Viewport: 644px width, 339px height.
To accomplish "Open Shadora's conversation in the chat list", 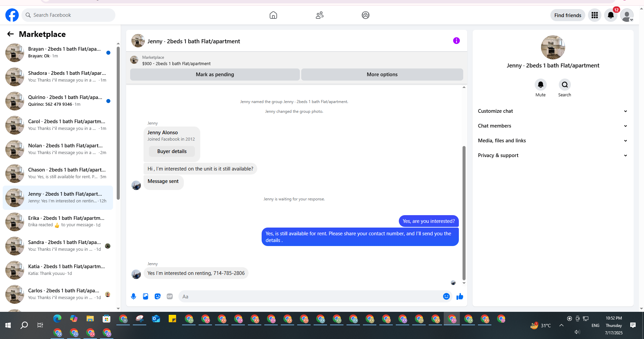I will click(58, 77).
